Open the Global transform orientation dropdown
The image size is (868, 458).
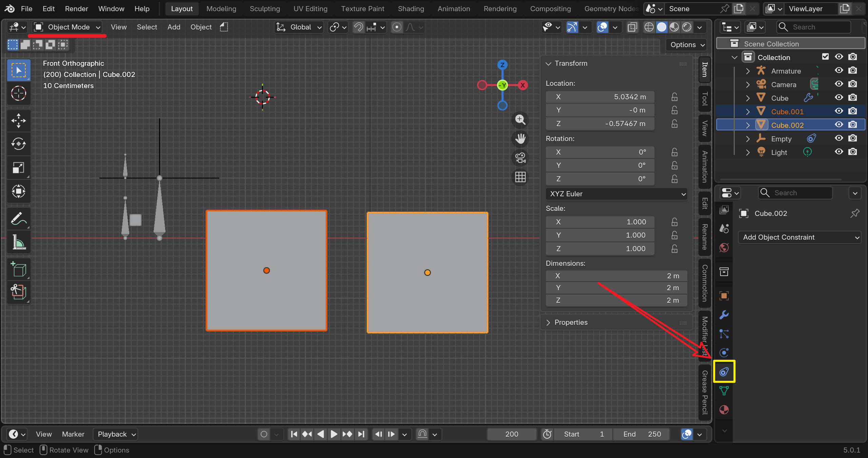pos(299,27)
